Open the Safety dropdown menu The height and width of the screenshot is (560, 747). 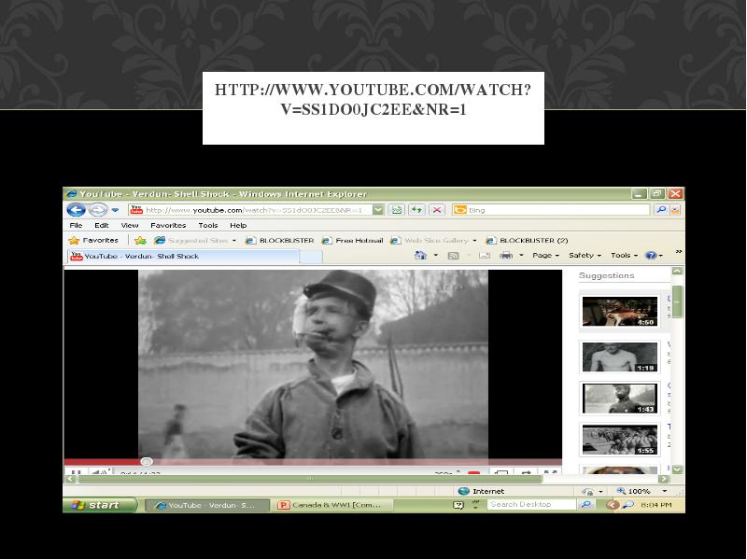coord(585,256)
